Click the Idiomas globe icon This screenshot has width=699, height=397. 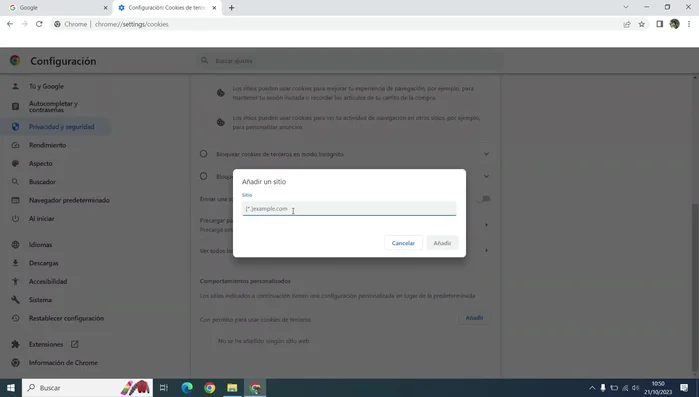pos(16,245)
